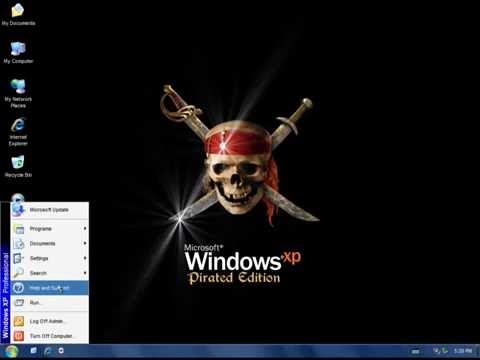Click the Programs menu icon
Image resolution: width=480 pixels, height=360 pixels.
[19, 229]
